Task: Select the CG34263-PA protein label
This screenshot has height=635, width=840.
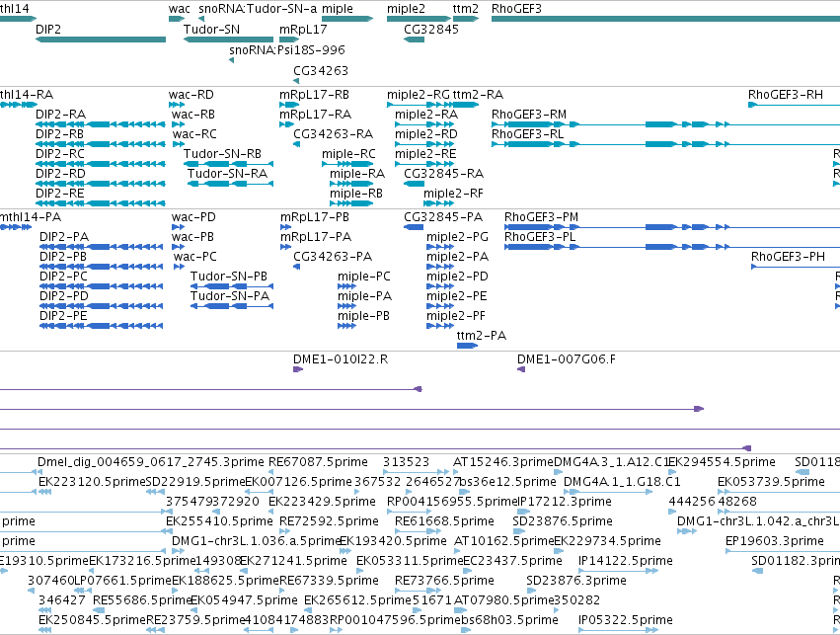Action: (333, 256)
